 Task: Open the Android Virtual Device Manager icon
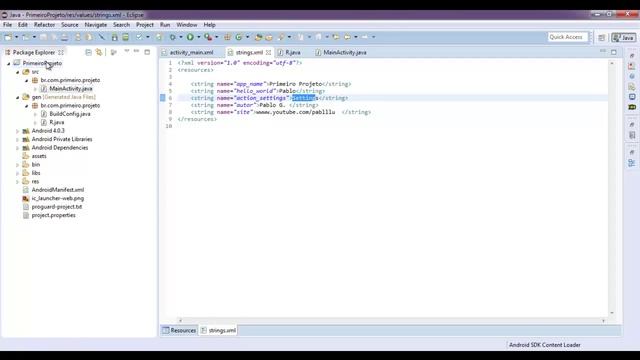click(x=126, y=37)
